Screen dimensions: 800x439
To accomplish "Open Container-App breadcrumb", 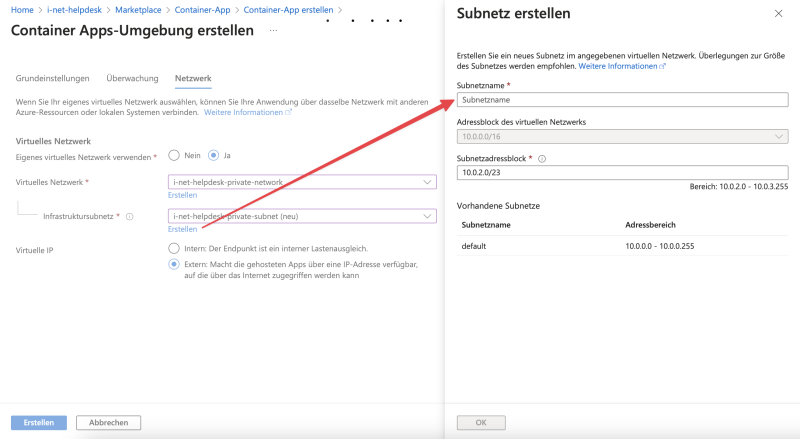I will 203,10.
